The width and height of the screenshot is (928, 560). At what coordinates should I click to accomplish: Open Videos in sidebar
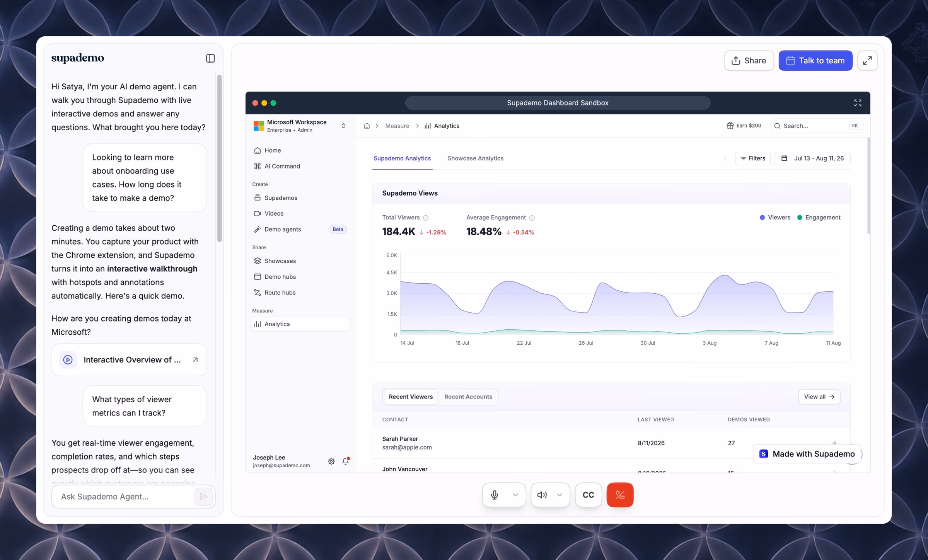pyautogui.click(x=300, y=213)
